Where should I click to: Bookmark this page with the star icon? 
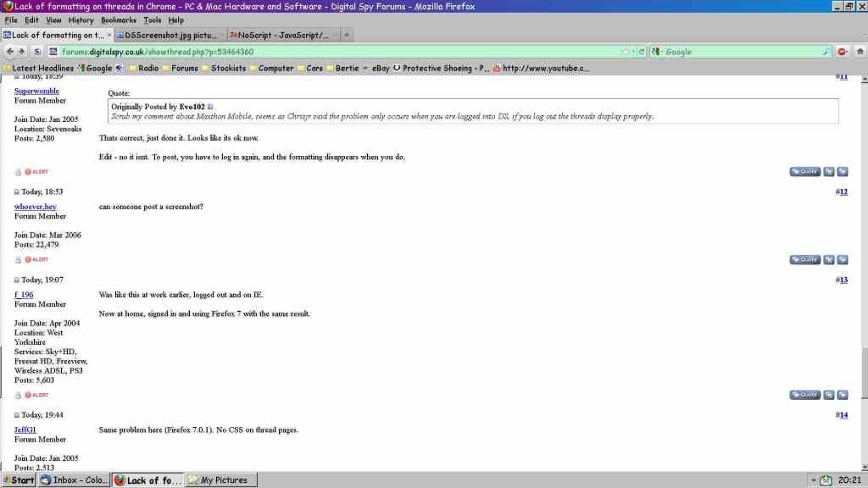click(625, 52)
